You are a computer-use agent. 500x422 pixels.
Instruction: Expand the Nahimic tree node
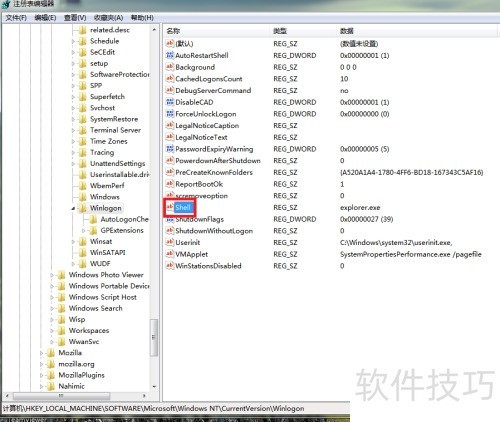[41, 386]
